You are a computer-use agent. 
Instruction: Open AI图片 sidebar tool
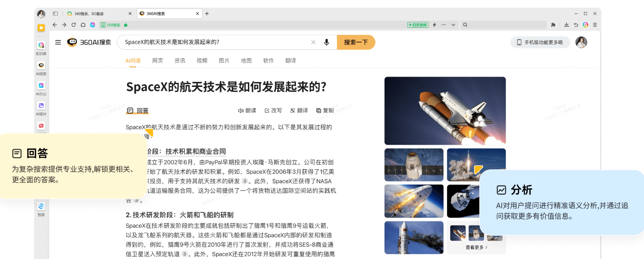(41, 106)
